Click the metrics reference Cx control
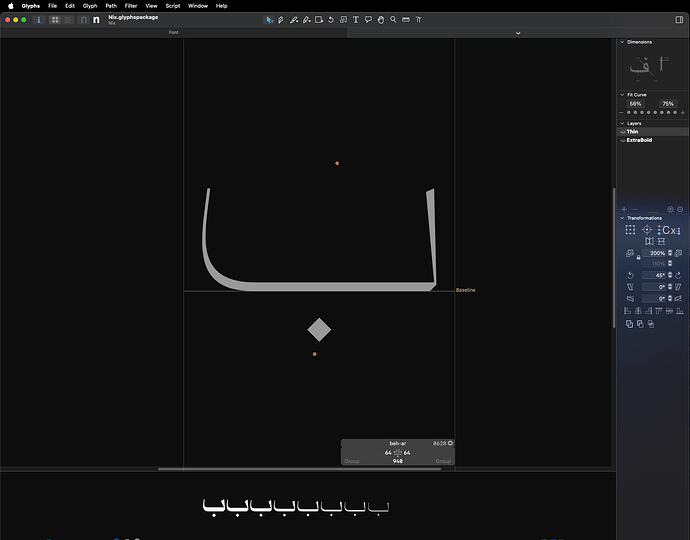690x540 pixels. pos(669,230)
